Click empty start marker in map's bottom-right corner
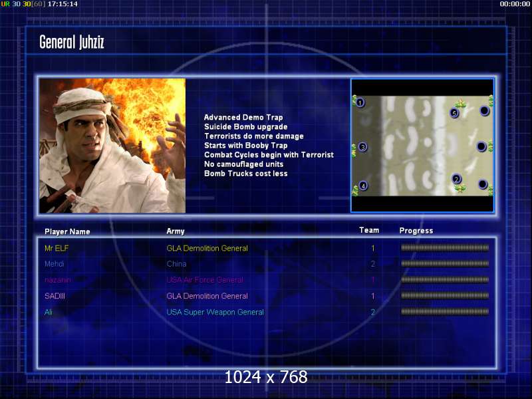532x399 pixels. click(x=483, y=184)
